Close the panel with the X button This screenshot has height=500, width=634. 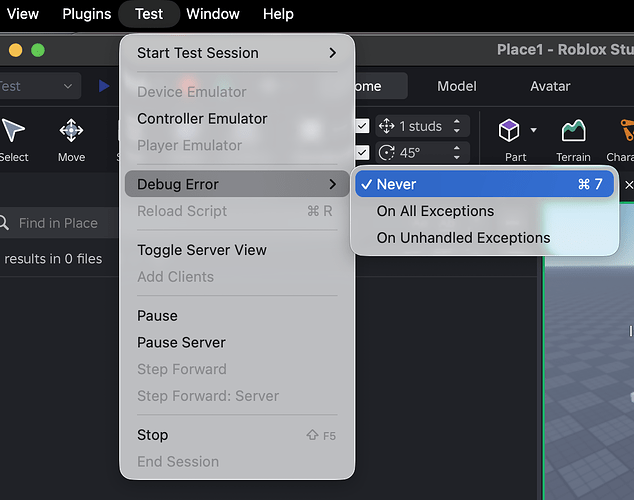click(x=628, y=185)
